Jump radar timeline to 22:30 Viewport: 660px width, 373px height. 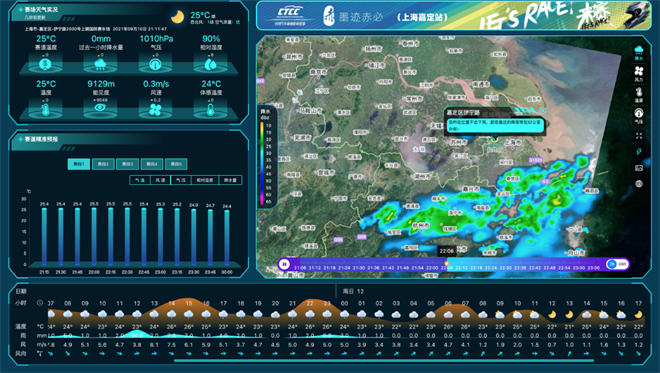(505, 268)
